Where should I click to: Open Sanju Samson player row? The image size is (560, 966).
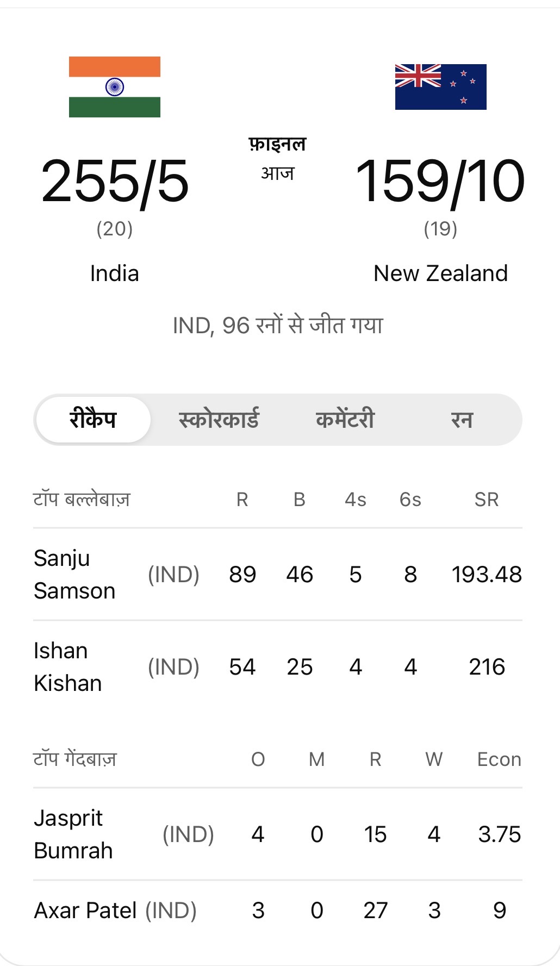point(278,575)
